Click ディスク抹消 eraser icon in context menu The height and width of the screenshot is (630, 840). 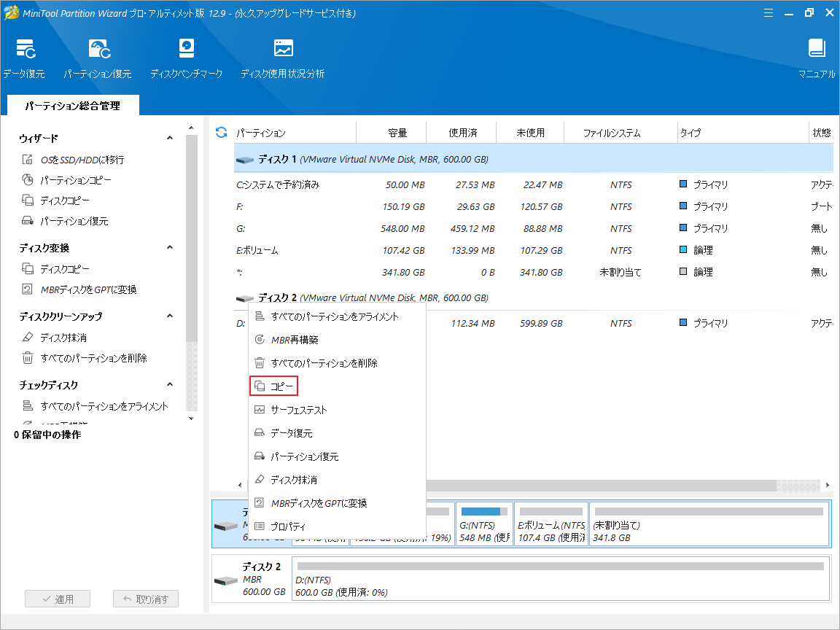(260, 480)
